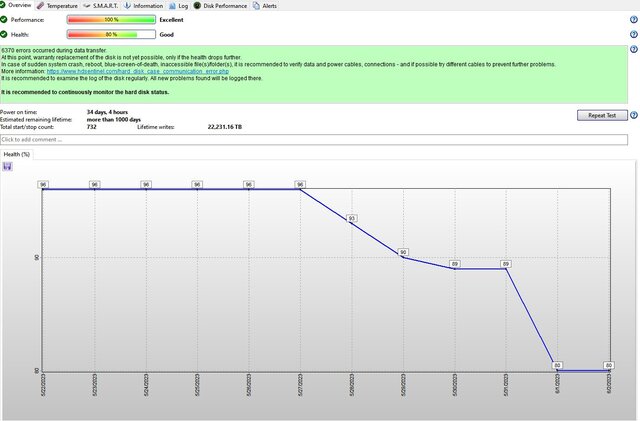Click the Health 80% bar
Screen dimensions: 640x421
click(111, 34)
